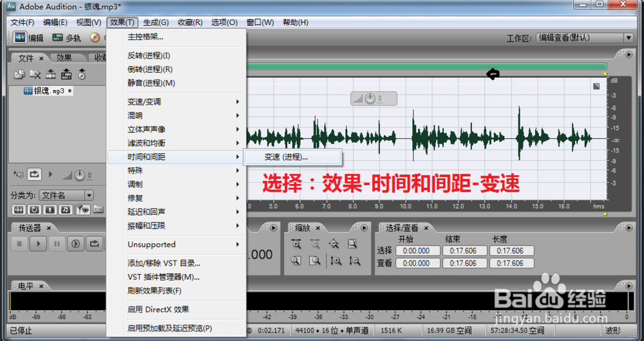Toggle show loop files filter
The height and width of the screenshot is (341, 644).
pyautogui.click(x=34, y=210)
